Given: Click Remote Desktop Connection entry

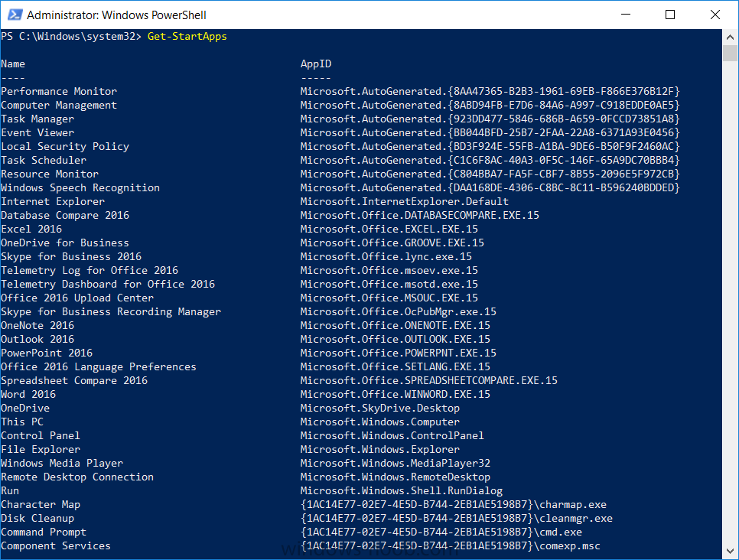Looking at the screenshot, I should point(77,477).
